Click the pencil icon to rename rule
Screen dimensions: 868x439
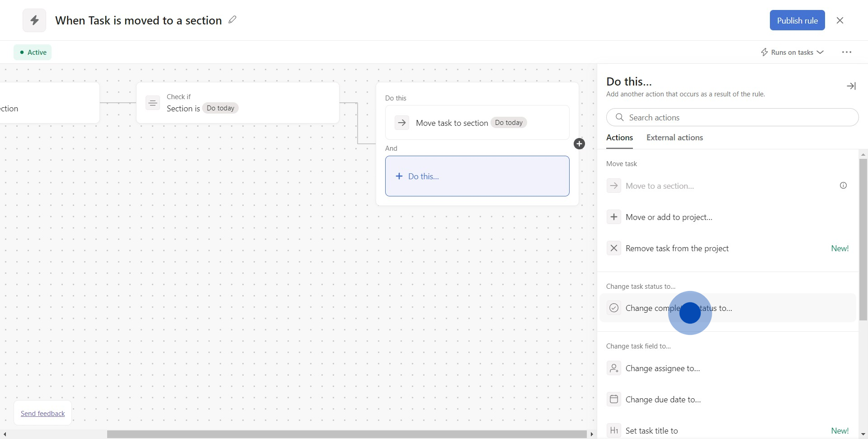pyautogui.click(x=232, y=20)
